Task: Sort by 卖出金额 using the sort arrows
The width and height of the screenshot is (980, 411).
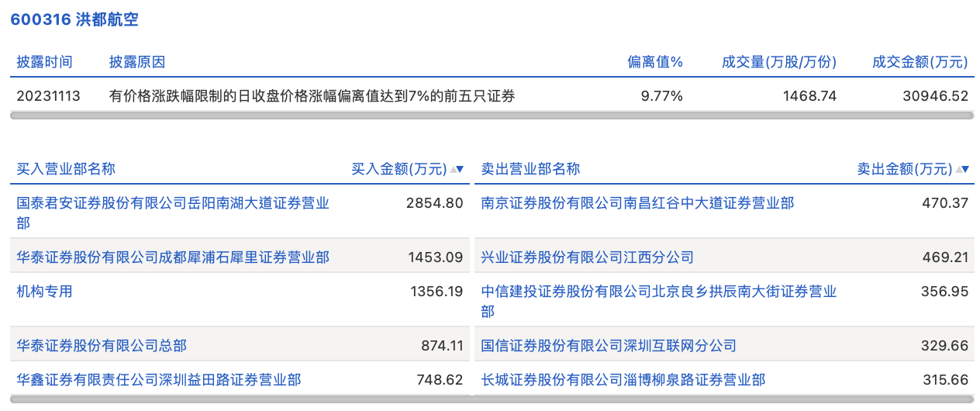Action: [x=962, y=169]
